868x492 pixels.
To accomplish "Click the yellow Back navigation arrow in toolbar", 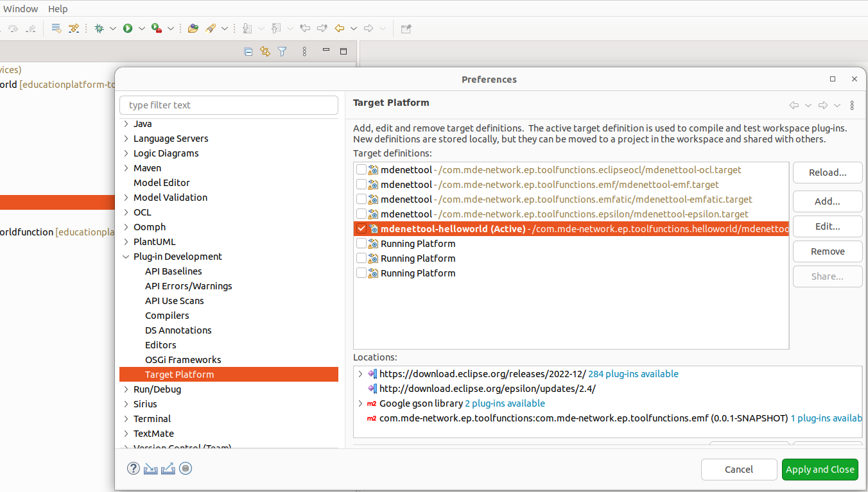I will (x=340, y=28).
